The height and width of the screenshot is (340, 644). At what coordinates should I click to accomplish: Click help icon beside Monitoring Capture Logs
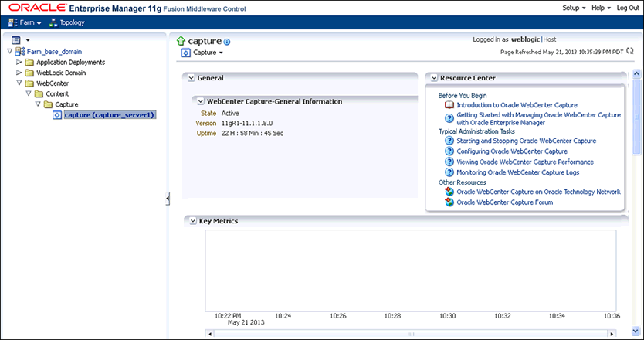[x=449, y=172]
